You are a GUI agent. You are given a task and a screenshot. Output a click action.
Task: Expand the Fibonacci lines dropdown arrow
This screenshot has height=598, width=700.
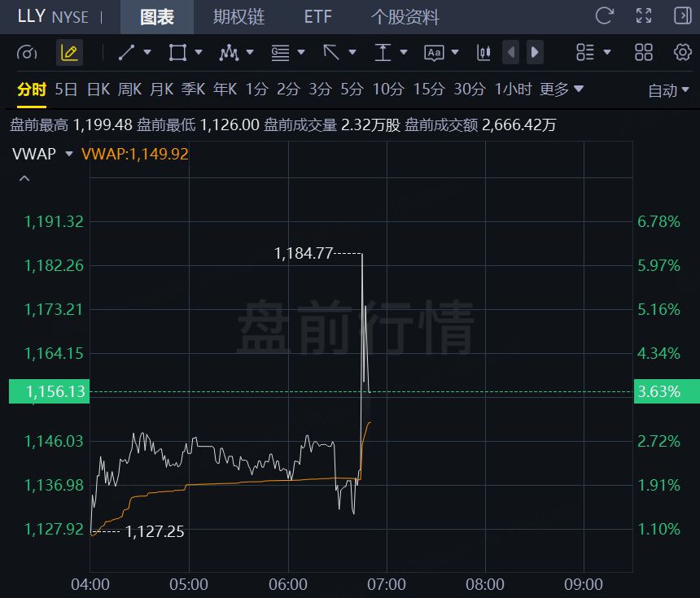(x=301, y=53)
